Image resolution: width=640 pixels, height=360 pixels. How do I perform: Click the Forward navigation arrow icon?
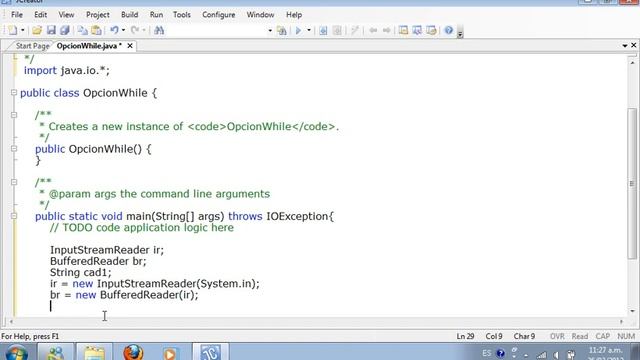click(x=386, y=30)
